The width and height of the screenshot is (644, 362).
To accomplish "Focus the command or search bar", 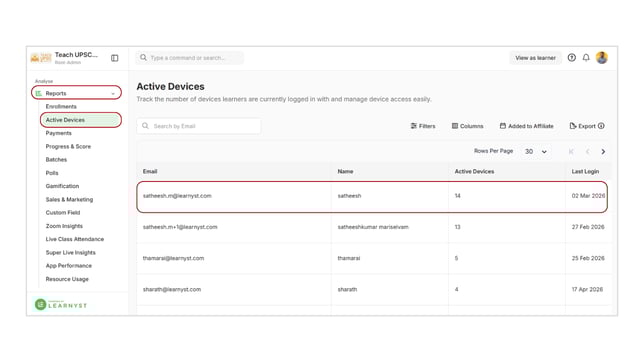I will pyautogui.click(x=189, y=58).
